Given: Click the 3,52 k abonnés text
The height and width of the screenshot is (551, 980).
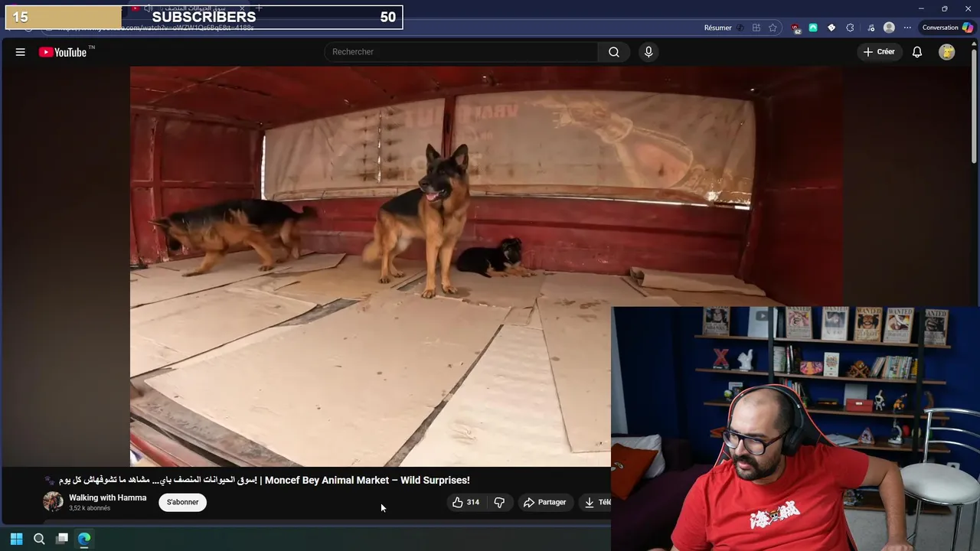Looking at the screenshot, I should point(90,508).
